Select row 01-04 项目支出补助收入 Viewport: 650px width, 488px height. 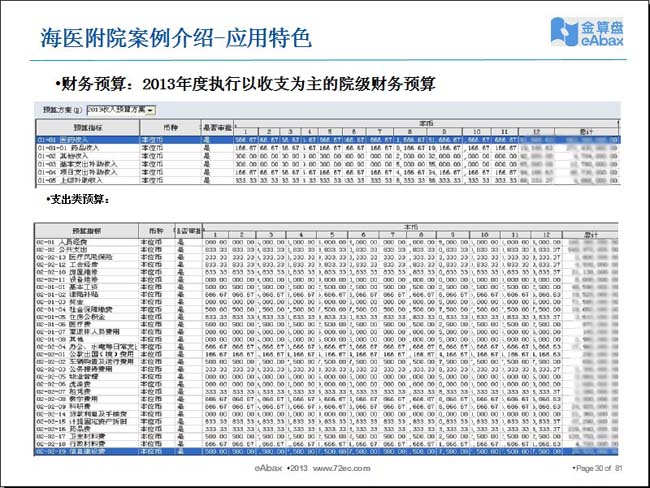tap(327, 172)
